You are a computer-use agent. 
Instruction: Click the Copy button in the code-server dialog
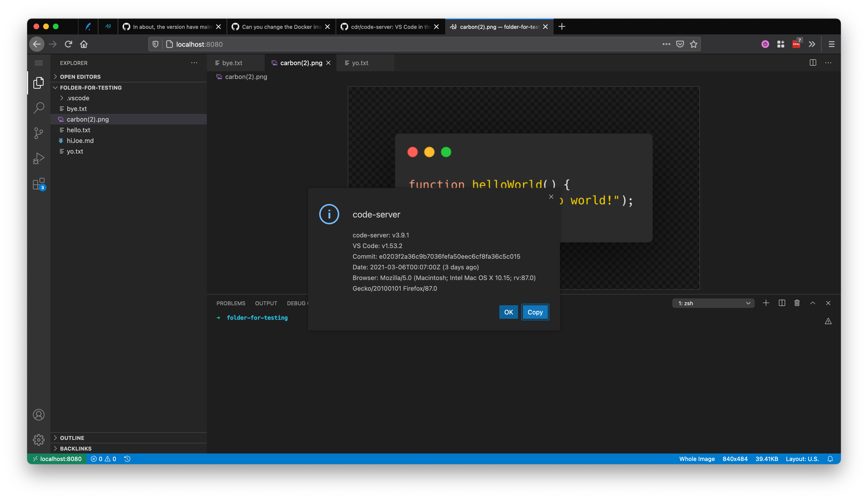(535, 312)
